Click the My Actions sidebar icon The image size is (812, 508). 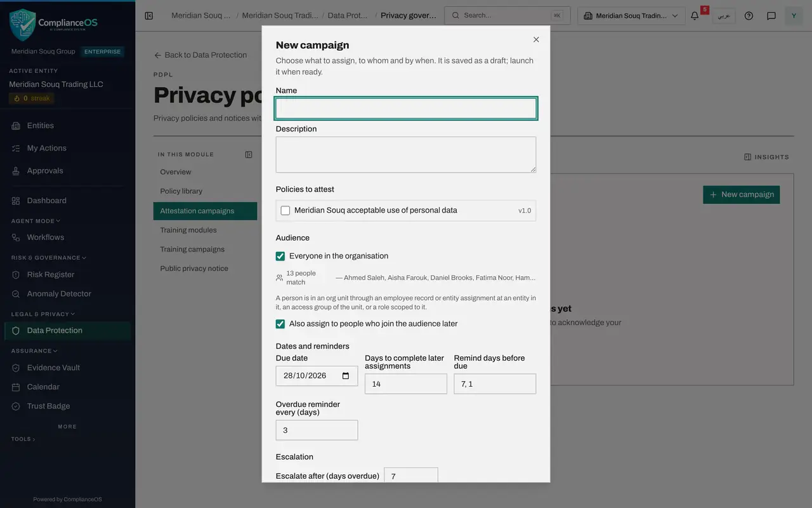(x=16, y=148)
